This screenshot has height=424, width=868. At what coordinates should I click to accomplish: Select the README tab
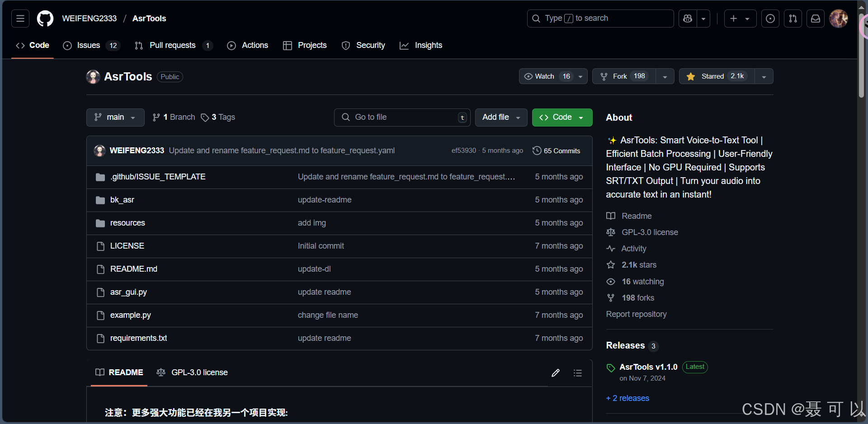pyautogui.click(x=119, y=372)
